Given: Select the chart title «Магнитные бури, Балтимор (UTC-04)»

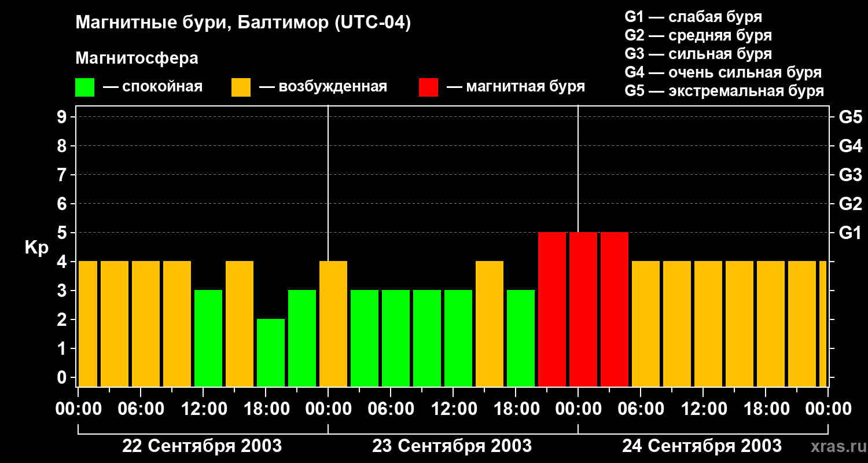Looking at the screenshot, I should click(x=243, y=24).
